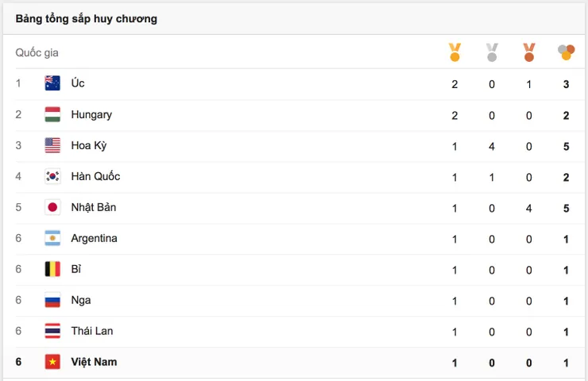Click the gold medal column icon

(455, 52)
